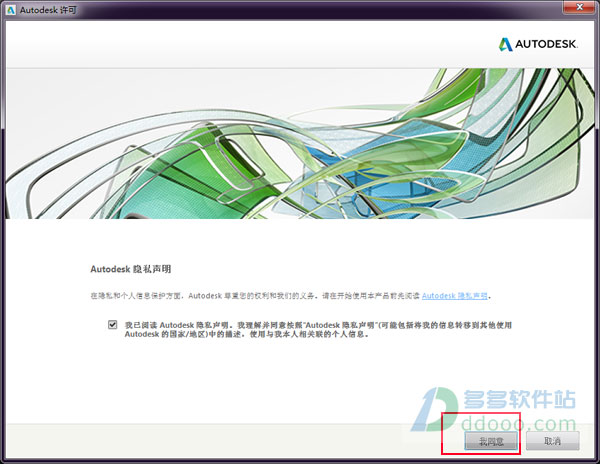Click the Autodesk 隐私声明 heading text

130,269
